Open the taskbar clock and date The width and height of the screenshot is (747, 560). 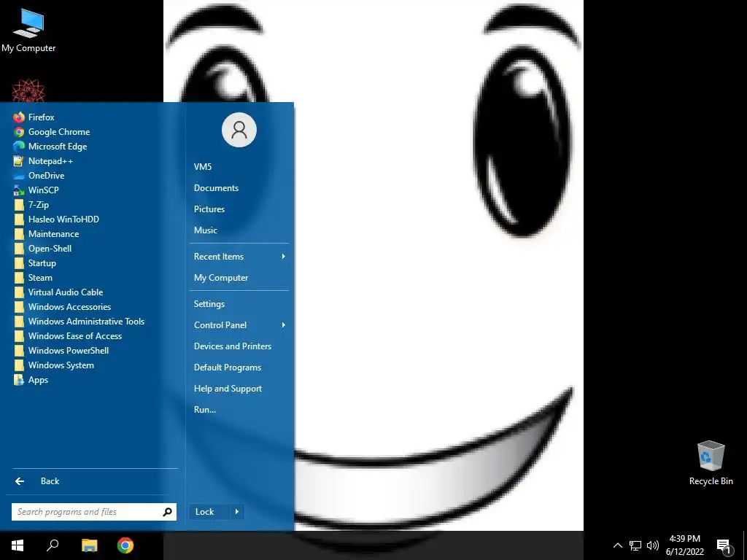coord(684,545)
